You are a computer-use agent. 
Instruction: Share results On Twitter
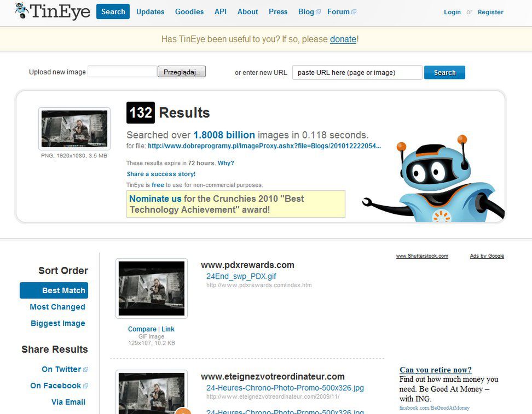coord(61,369)
